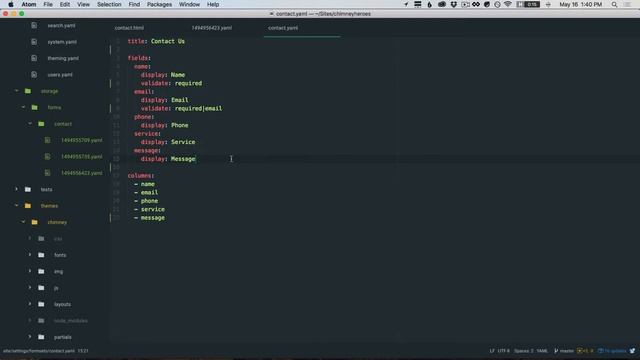
Task: Click the search.yaml file icon in tree
Action: pos(34,25)
